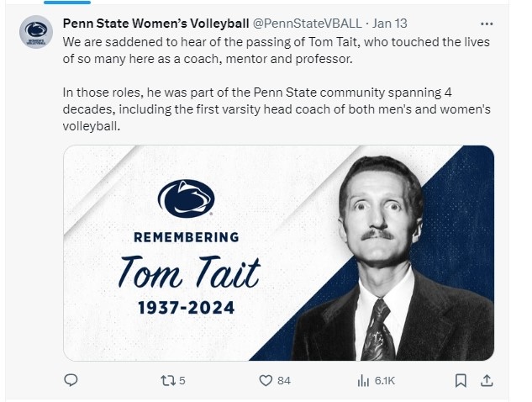Open the view analytics bar-chart icon
532x402 pixels.
click(x=363, y=380)
